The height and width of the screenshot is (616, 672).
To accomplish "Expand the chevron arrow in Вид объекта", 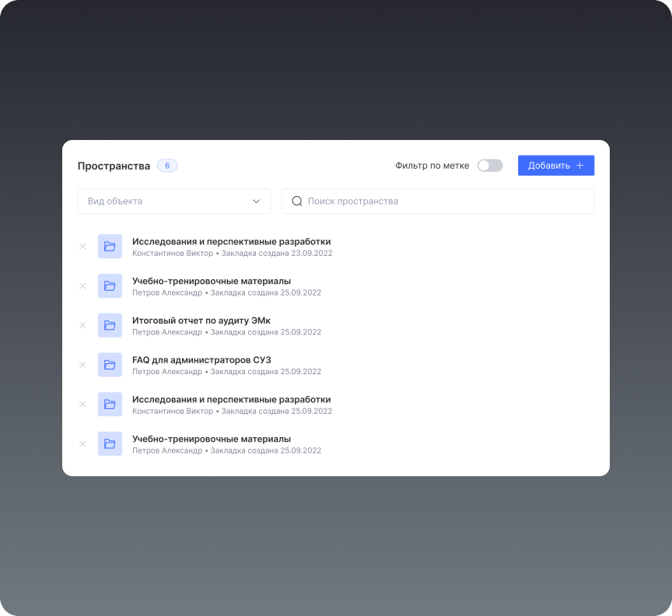I will pos(257,201).
